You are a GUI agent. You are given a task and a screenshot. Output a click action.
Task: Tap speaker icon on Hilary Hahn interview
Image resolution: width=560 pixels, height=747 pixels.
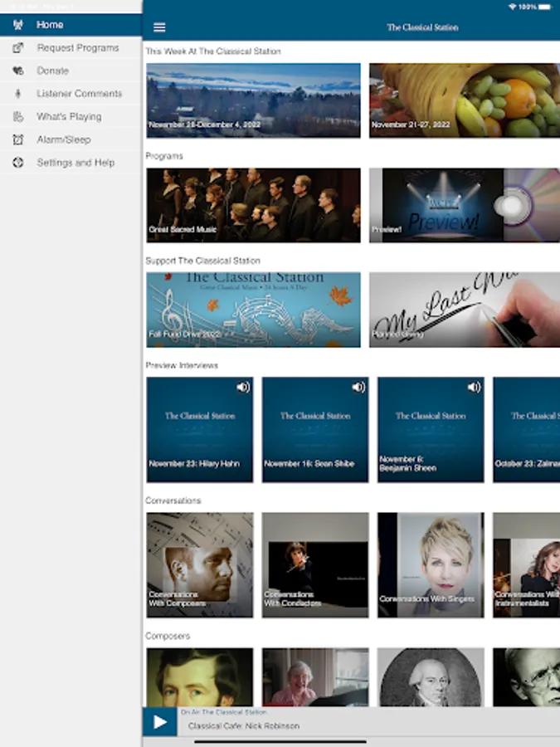(x=243, y=387)
